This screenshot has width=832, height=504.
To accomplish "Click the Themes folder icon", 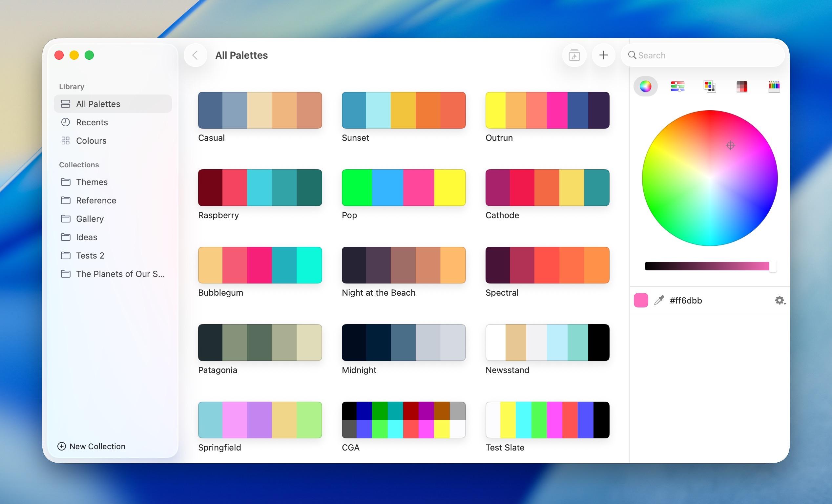I will click(x=66, y=182).
